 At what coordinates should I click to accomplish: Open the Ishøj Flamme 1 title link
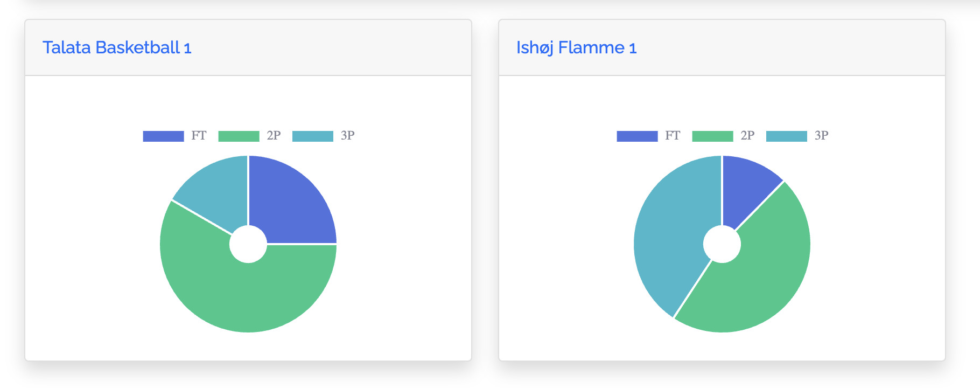tap(576, 48)
